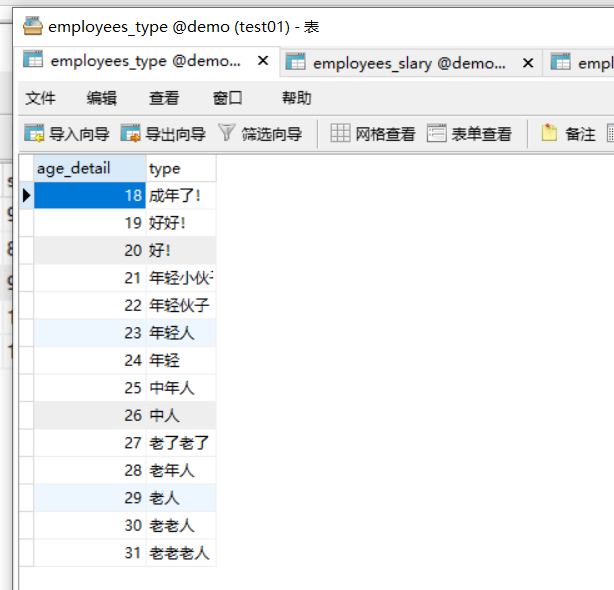Image resolution: width=614 pixels, height=590 pixels.
Task: Select the cell with age 26
Action: (x=90, y=415)
